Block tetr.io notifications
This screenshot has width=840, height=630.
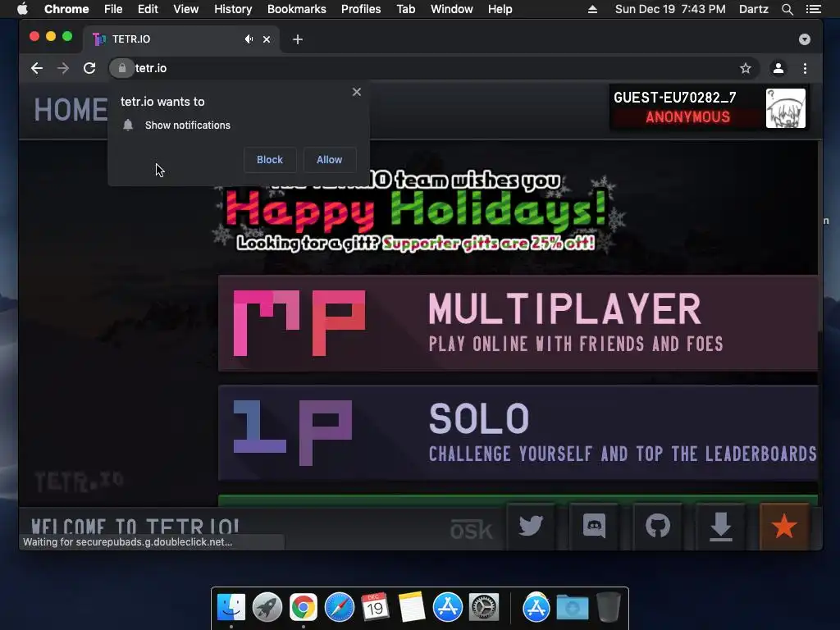point(269,160)
